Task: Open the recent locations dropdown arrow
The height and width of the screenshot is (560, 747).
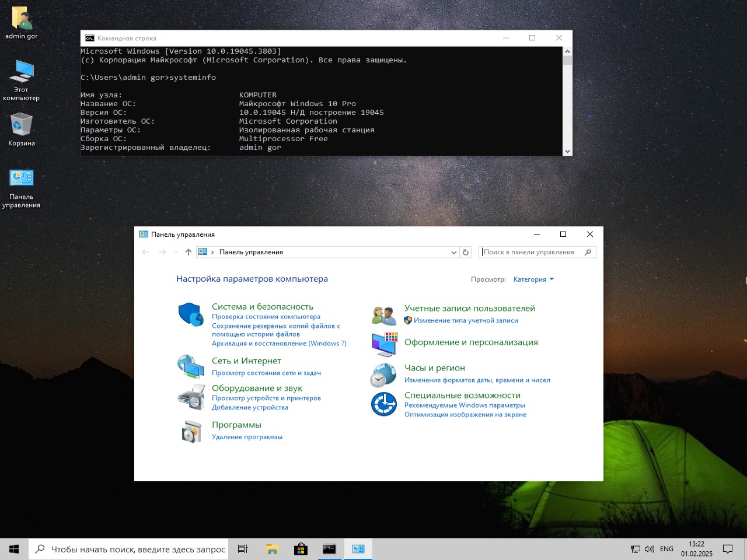Action: pos(176,253)
